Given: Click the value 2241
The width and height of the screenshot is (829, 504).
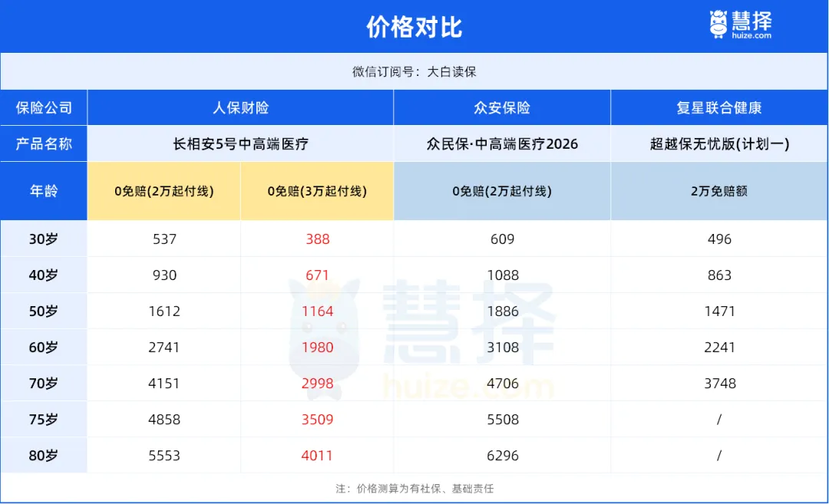Looking at the screenshot, I should pyautogui.click(x=719, y=348).
